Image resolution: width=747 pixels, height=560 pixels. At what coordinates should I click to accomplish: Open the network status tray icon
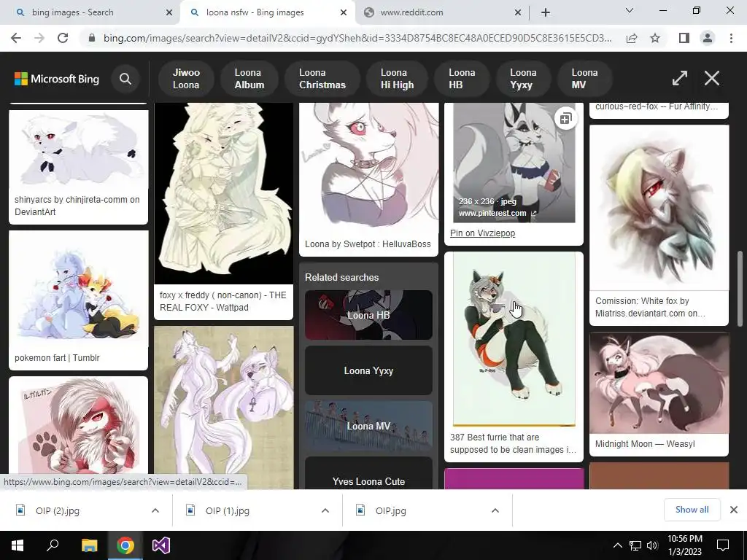click(x=635, y=545)
